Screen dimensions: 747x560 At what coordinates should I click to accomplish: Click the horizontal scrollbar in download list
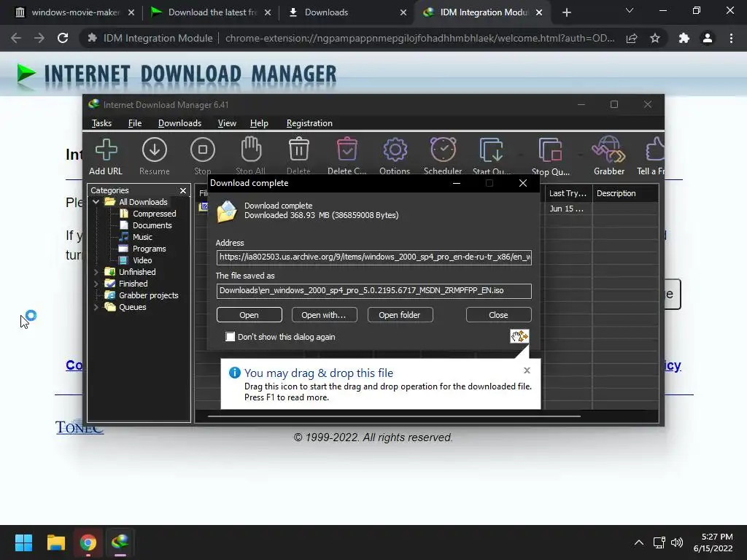click(x=394, y=416)
